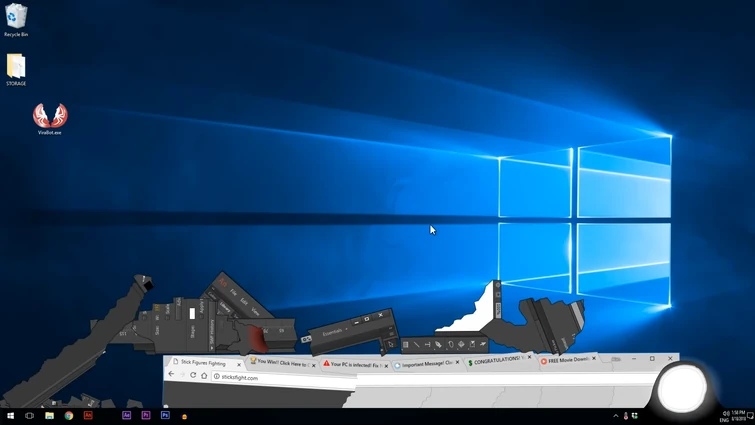The image size is (755, 425).
Task: Click the browser Reload button
Action: pyautogui.click(x=193, y=375)
